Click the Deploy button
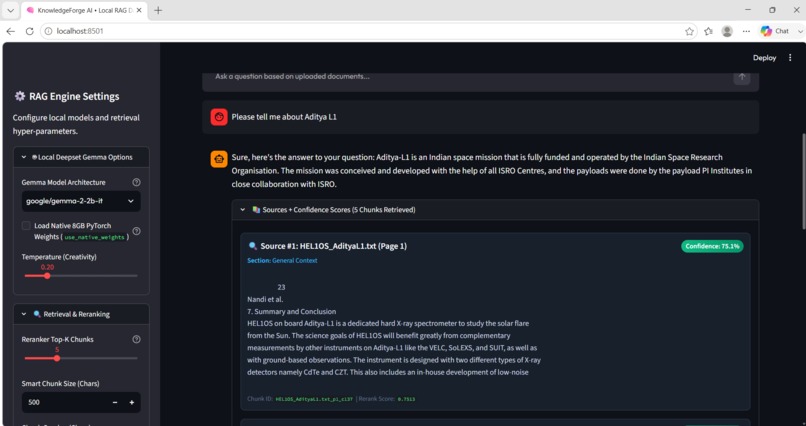 click(764, 58)
